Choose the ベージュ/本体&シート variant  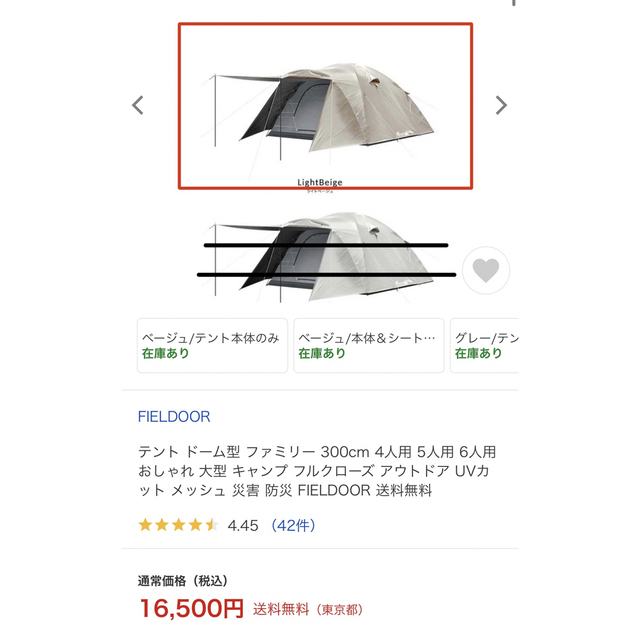coord(369,346)
